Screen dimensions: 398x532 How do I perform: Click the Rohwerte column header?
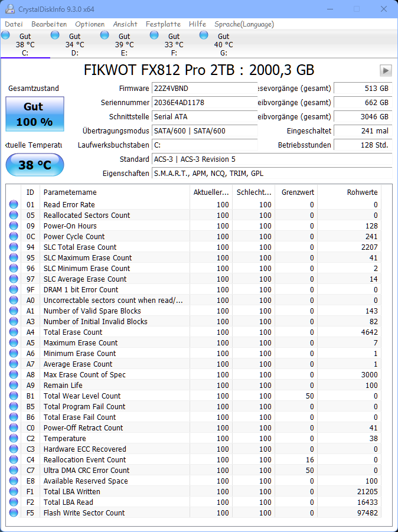tap(349, 192)
